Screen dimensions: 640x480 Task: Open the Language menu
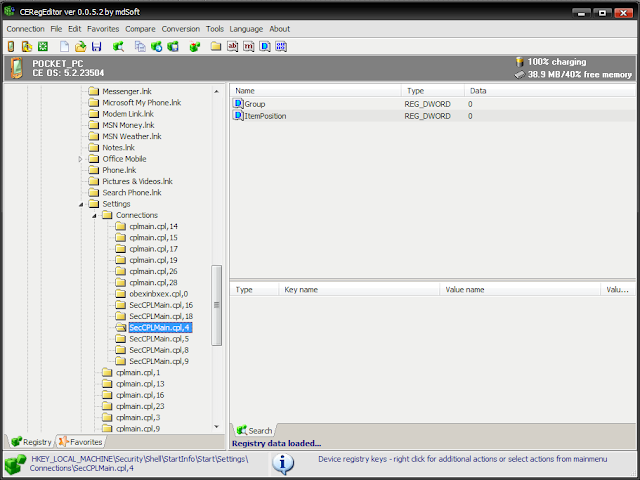[x=246, y=29]
